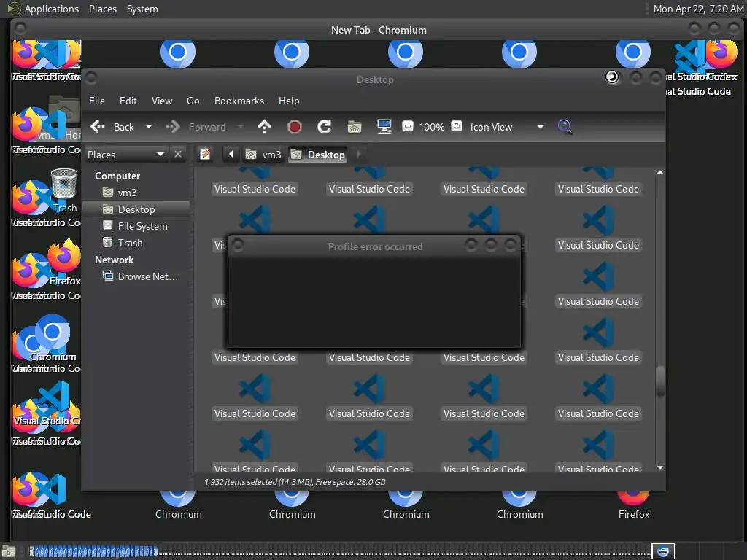This screenshot has width=747, height=560.
Task: Click the Desktop path bar button
Action: (318, 155)
